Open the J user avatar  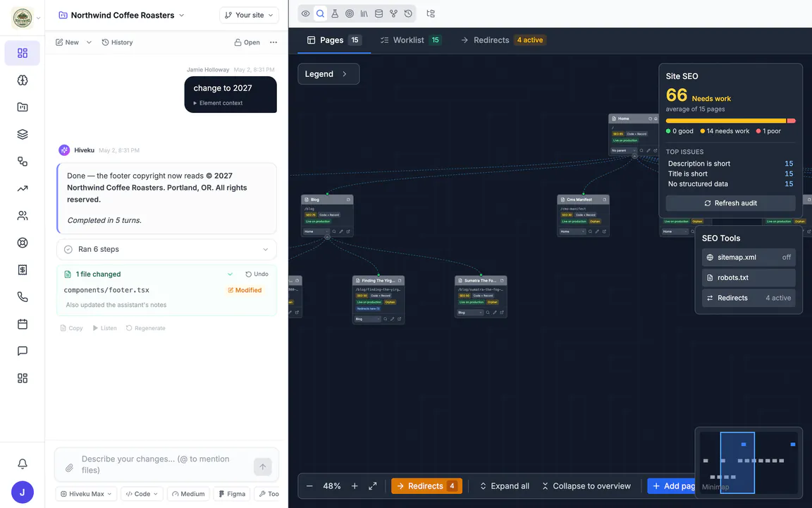[23, 492]
